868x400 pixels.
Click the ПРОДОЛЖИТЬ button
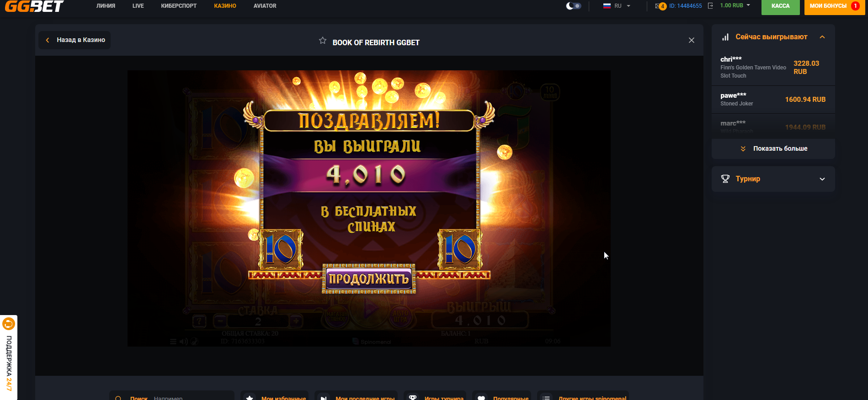[369, 279]
